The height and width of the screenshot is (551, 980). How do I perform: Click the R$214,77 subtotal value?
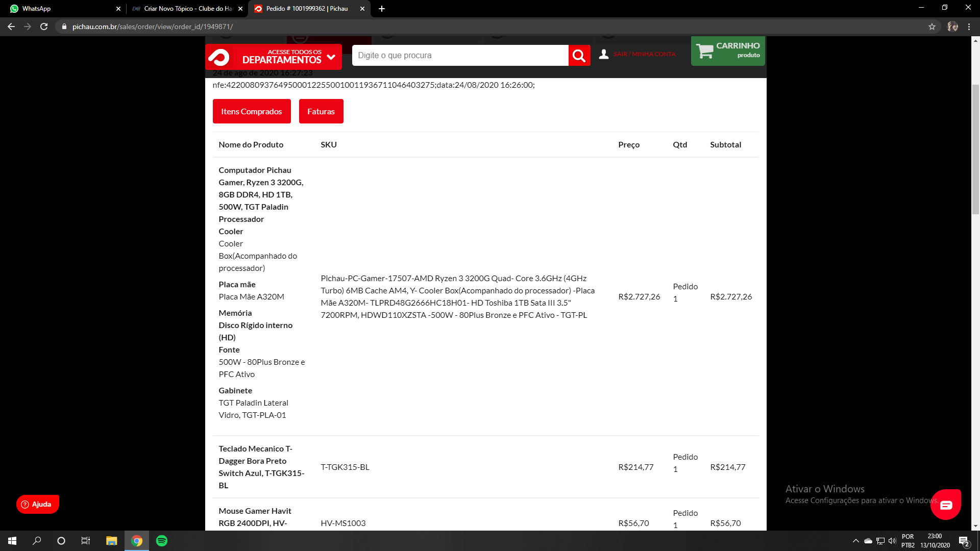[x=728, y=467]
